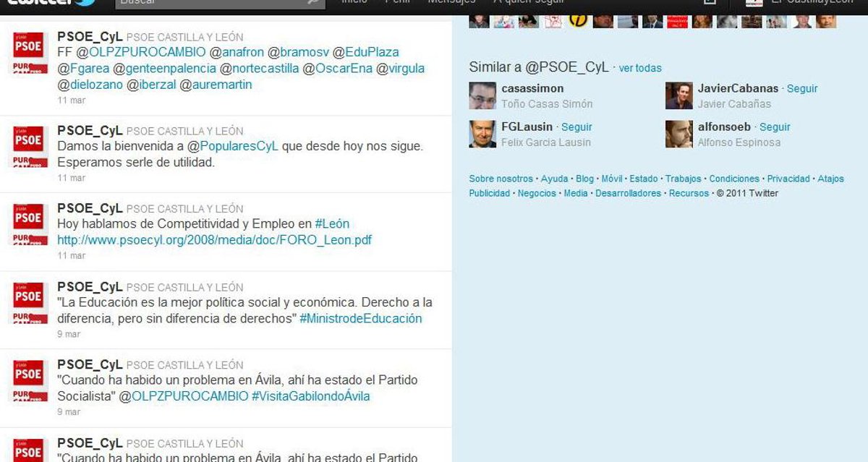Screen dimensions: 868x462
Task: Open JavierCabanas's avatar image
Action: (679, 96)
